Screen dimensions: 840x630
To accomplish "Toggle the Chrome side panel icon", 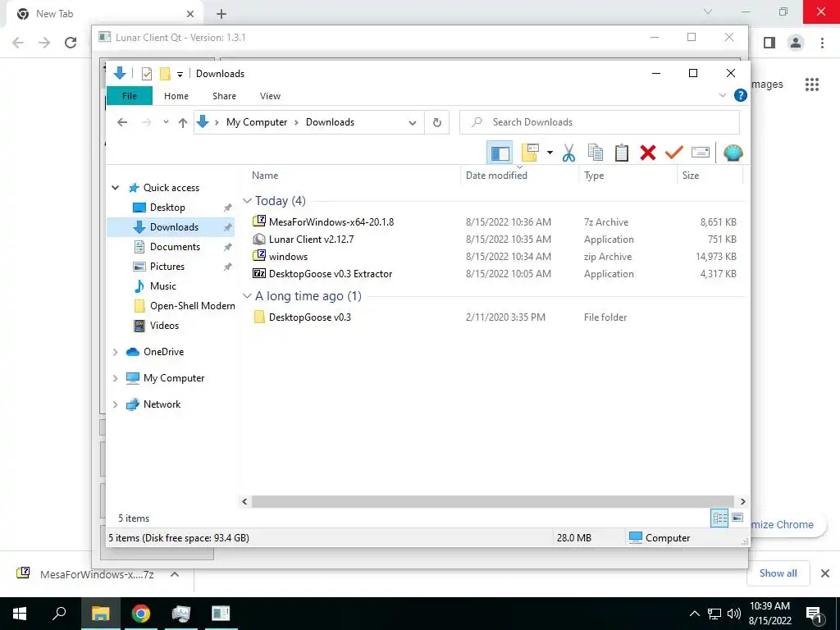I will tap(769, 43).
